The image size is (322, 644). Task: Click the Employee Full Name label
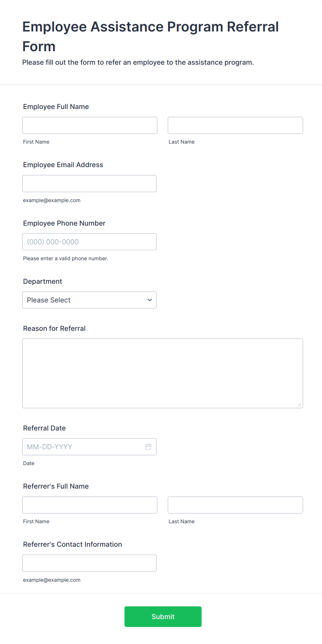pos(56,107)
